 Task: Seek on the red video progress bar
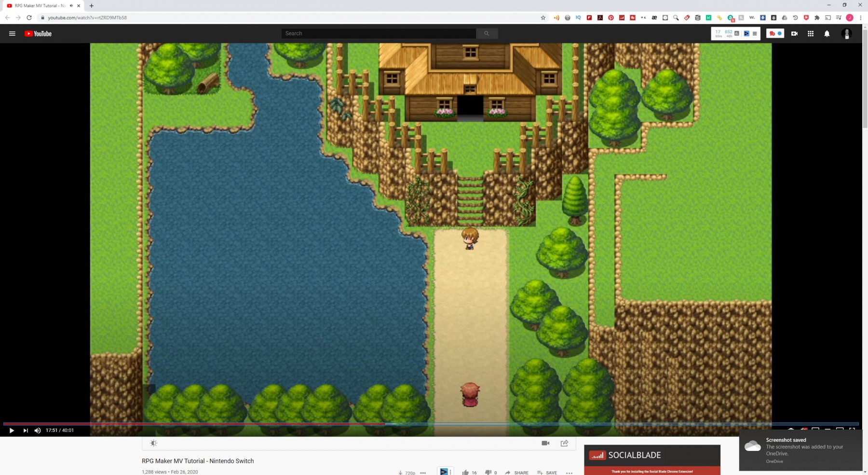point(431,424)
